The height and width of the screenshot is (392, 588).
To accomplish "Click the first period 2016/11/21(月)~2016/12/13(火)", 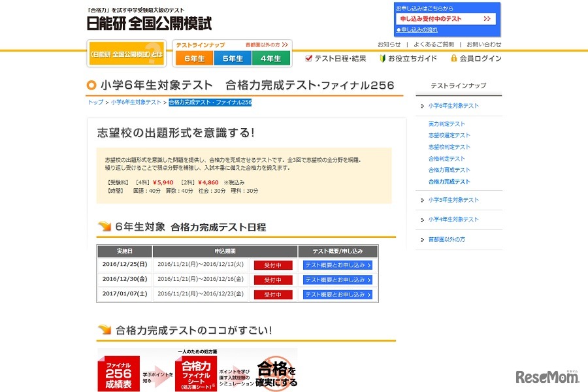I will click(201, 264).
